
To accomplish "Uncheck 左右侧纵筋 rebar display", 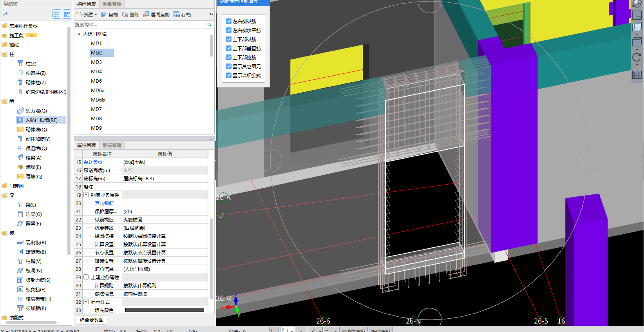I will tap(229, 21).
